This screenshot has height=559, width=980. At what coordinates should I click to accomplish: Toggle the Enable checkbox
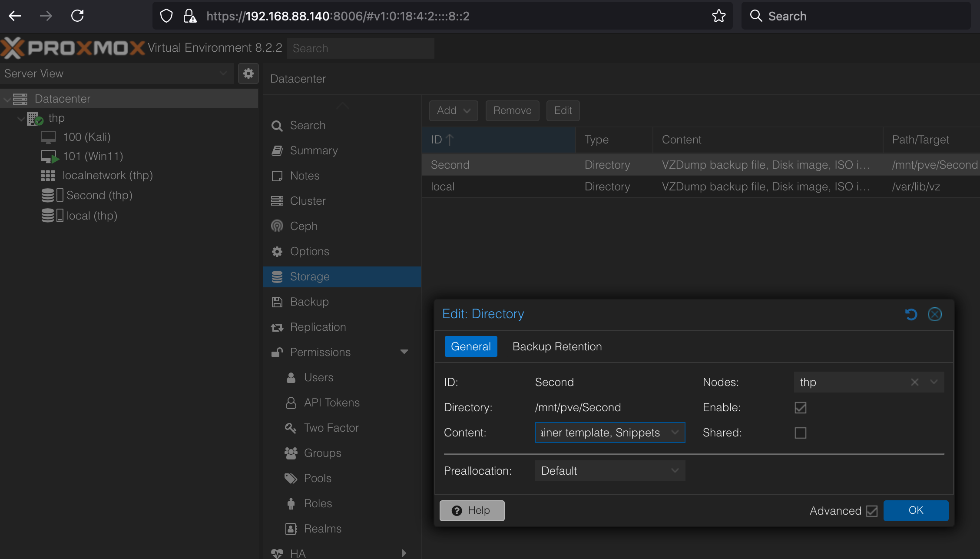pos(800,407)
